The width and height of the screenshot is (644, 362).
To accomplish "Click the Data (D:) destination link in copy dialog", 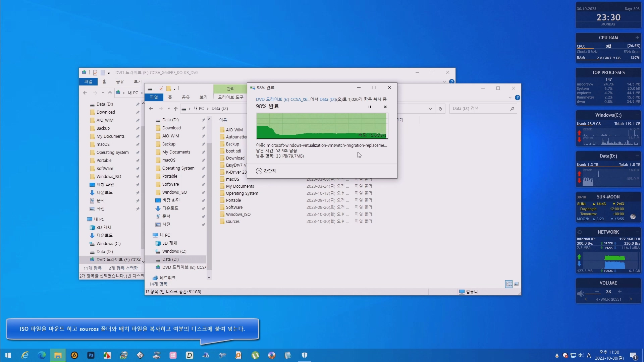I will coord(328,99).
